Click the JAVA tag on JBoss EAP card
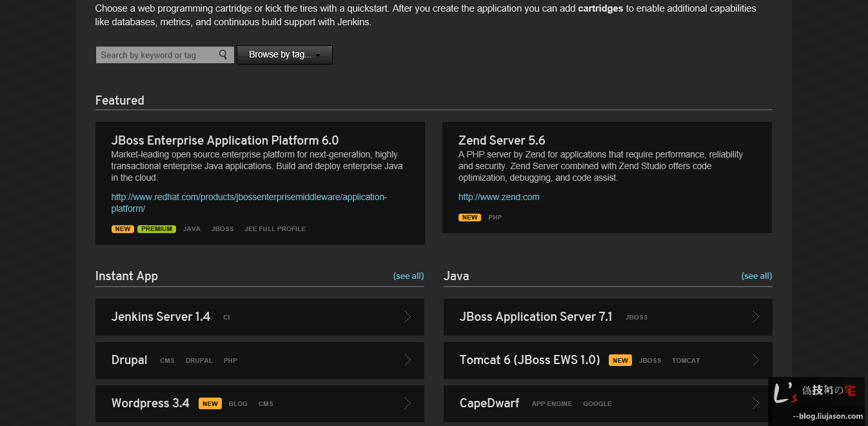The height and width of the screenshot is (426, 868). click(192, 229)
